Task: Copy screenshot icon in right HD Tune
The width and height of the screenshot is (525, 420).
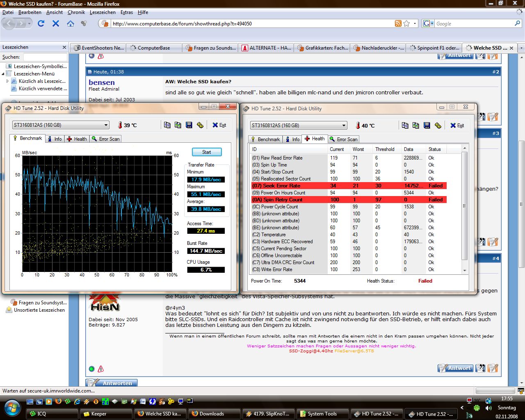Action: point(415,126)
